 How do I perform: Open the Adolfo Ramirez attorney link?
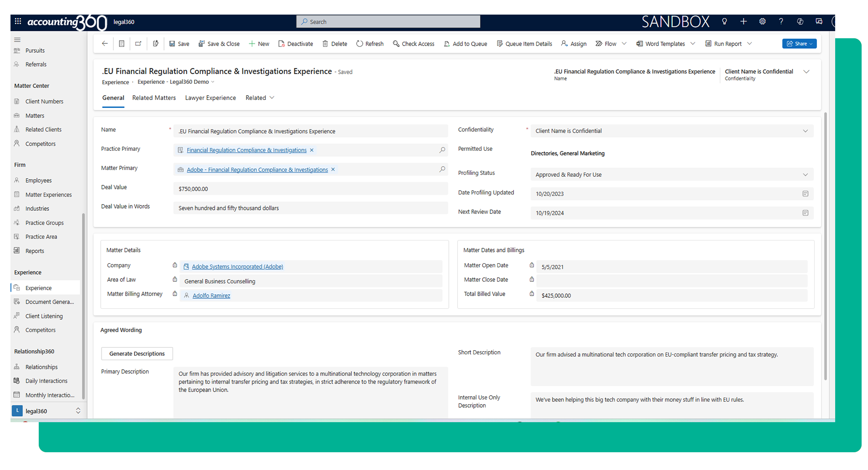(x=211, y=296)
